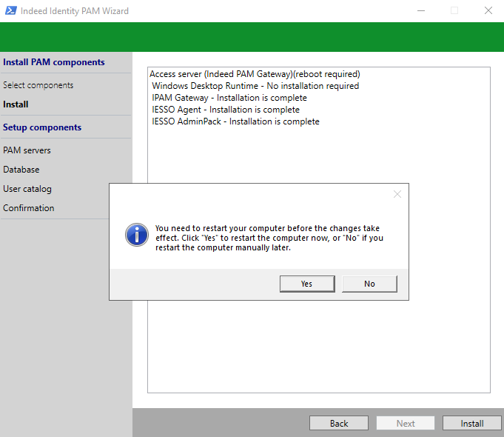The height and width of the screenshot is (437, 504).
Task: Select the bold 'Install' step in the sidebar
Action: tap(16, 104)
